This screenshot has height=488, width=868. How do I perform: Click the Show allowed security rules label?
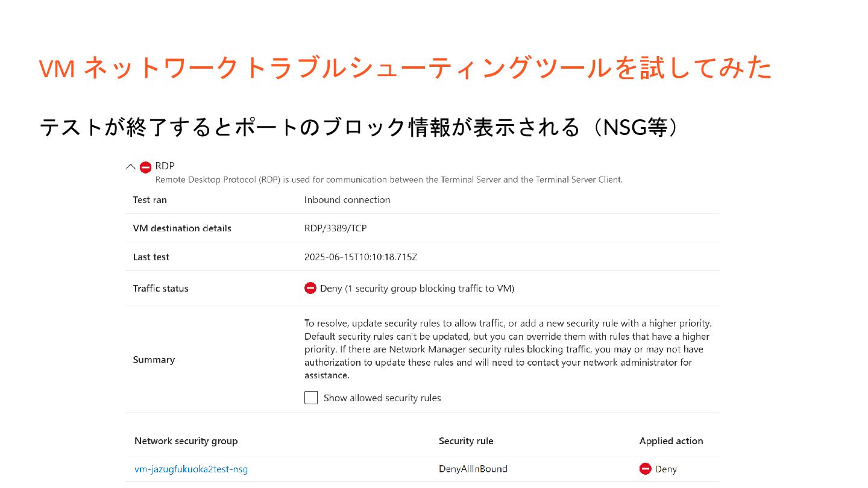(382, 398)
